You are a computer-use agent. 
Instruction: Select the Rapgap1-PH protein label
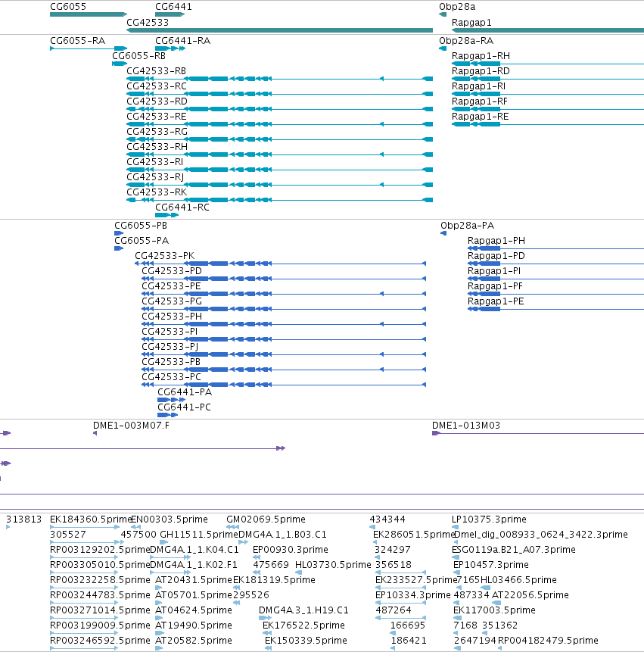click(496, 241)
